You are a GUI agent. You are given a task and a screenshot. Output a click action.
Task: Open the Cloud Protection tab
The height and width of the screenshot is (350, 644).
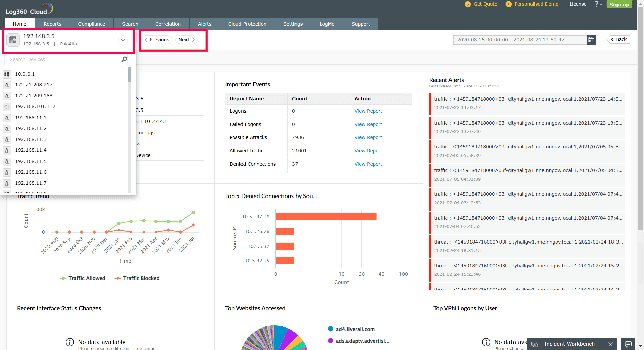pyautogui.click(x=247, y=24)
